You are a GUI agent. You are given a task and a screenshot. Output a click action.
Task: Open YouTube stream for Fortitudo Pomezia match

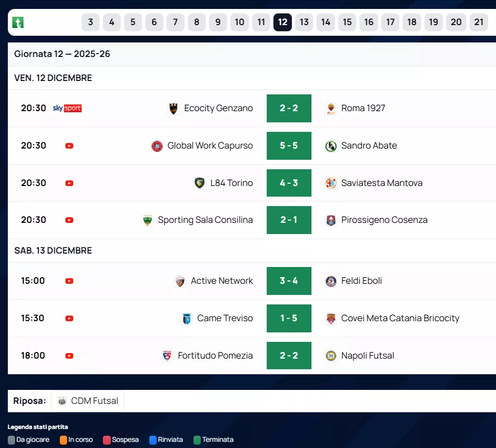(69, 356)
